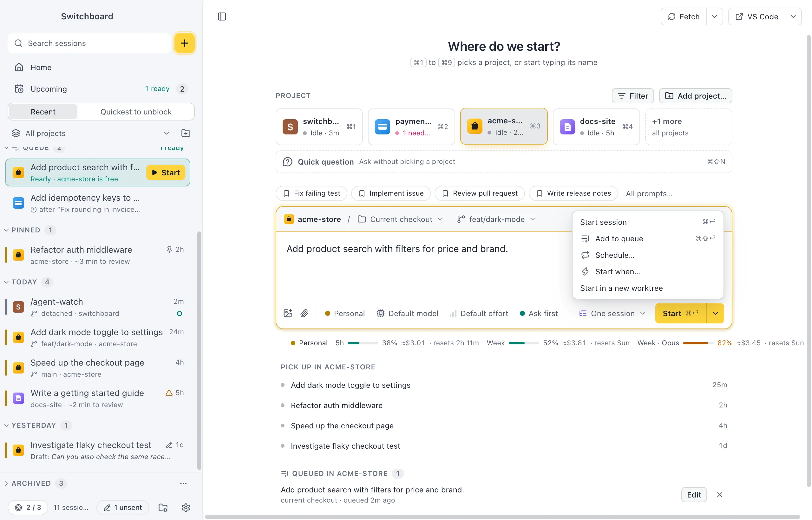This screenshot has width=812, height=520.
Task: Click the attach image icon in composer
Action: 288,313
